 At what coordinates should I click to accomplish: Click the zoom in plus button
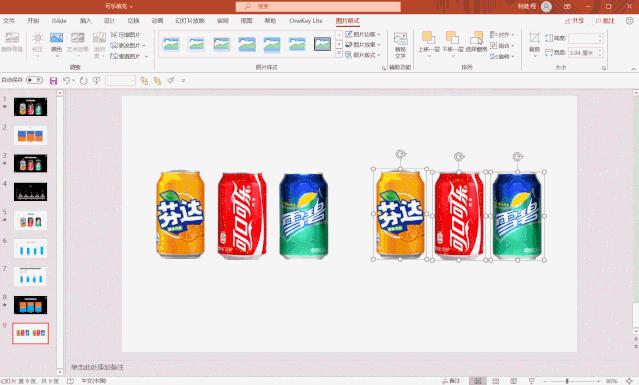[599, 381]
